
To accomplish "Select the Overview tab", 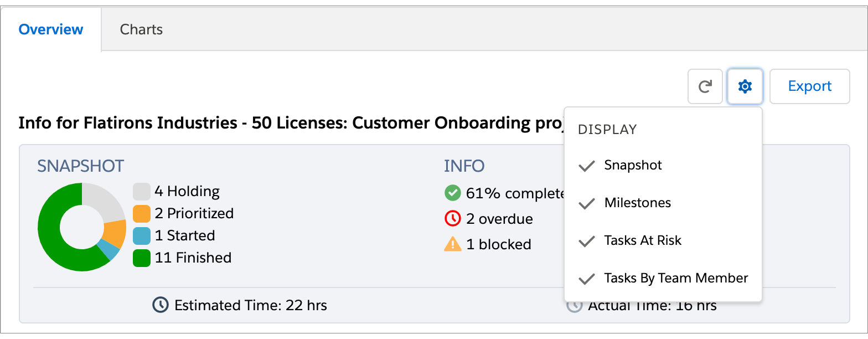I will pyautogui.click(x=51, y=29).
